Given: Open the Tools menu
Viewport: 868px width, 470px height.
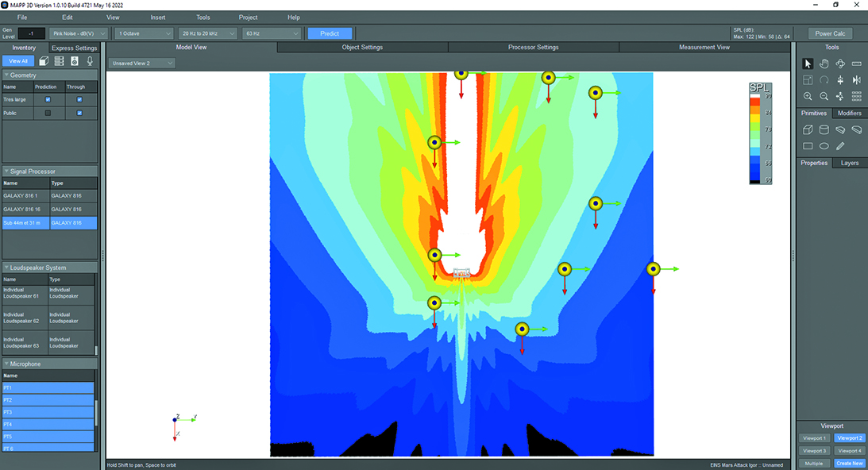Looking at the screenshot, I should pos(203,17).
